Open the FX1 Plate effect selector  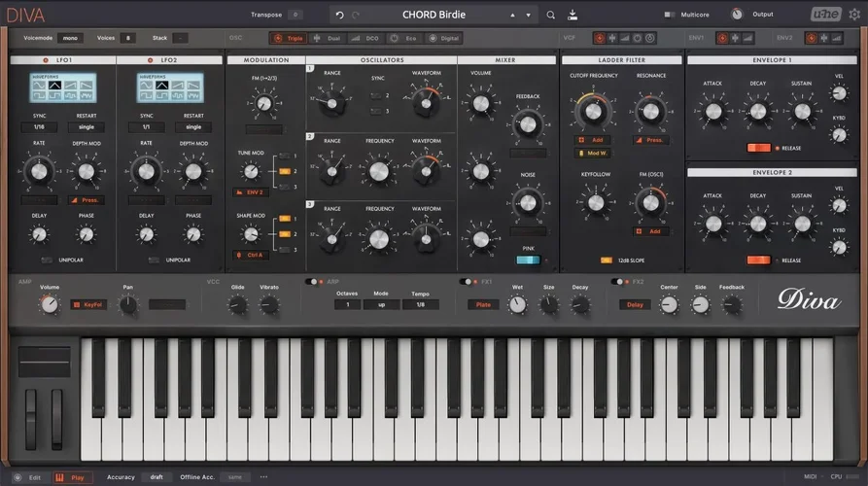coord(482,304)
